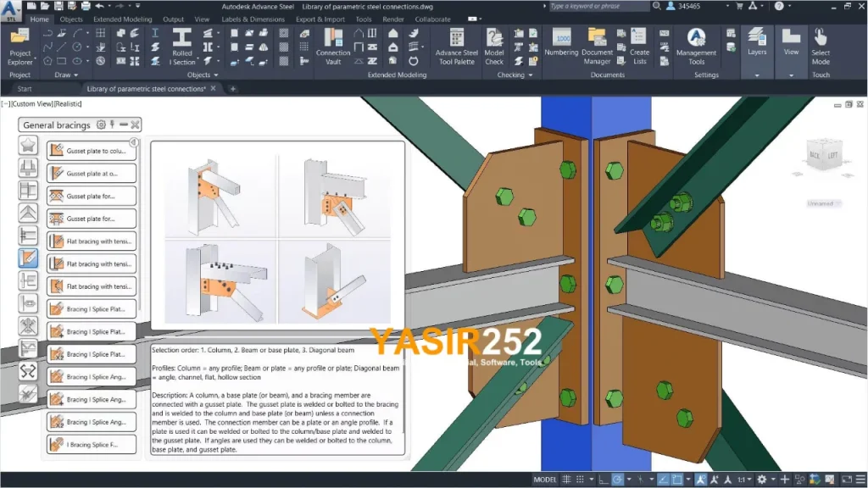Viewport: 868px width, 488px height.
Task: Click the Undo arrow in quick access toolbar
Action: coord(100,6)
